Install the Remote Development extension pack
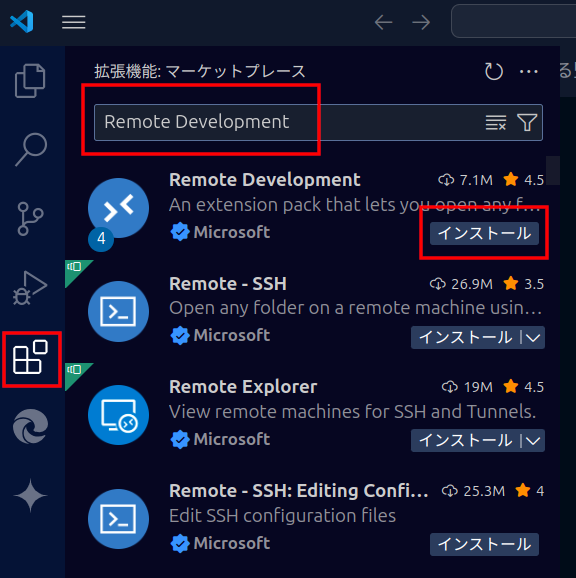Screen dimensions: 576x578 tap(484, 234)
